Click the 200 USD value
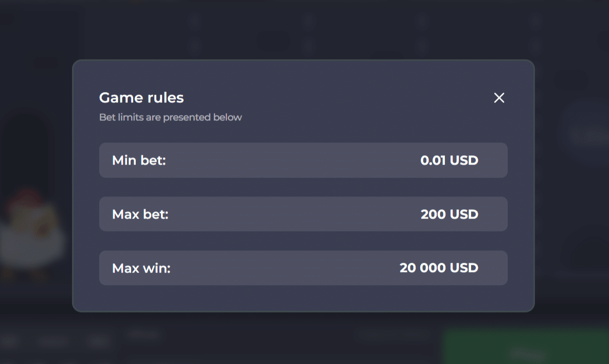Image resolution: width=609 pixels, height=364 pixels. (449, 214)
